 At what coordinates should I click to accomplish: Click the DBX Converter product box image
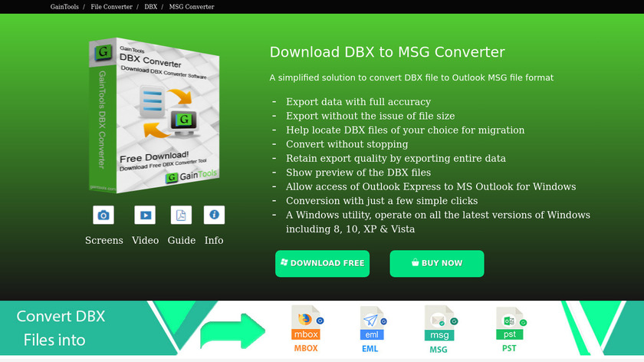tap(154, 115)
